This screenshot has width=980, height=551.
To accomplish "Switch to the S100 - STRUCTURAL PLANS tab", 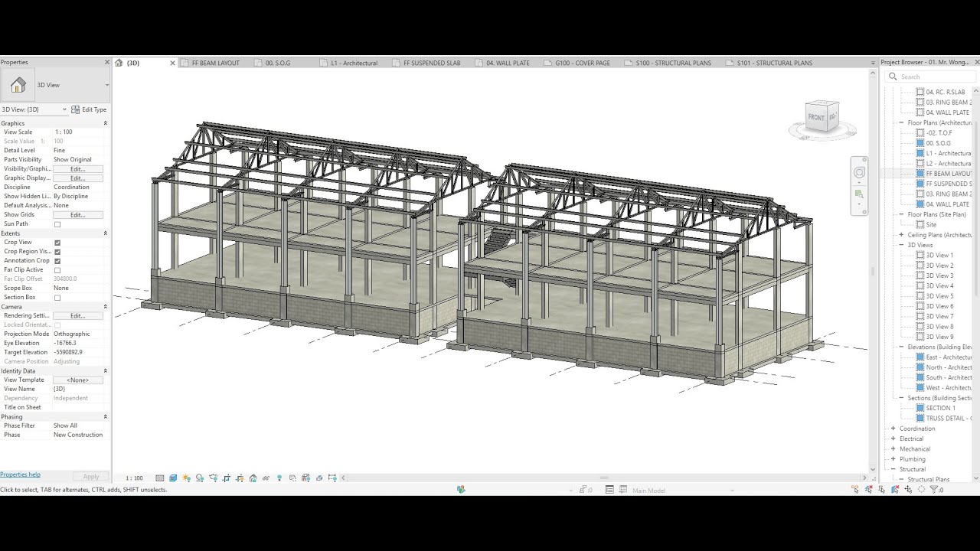I will click(673, 63).
